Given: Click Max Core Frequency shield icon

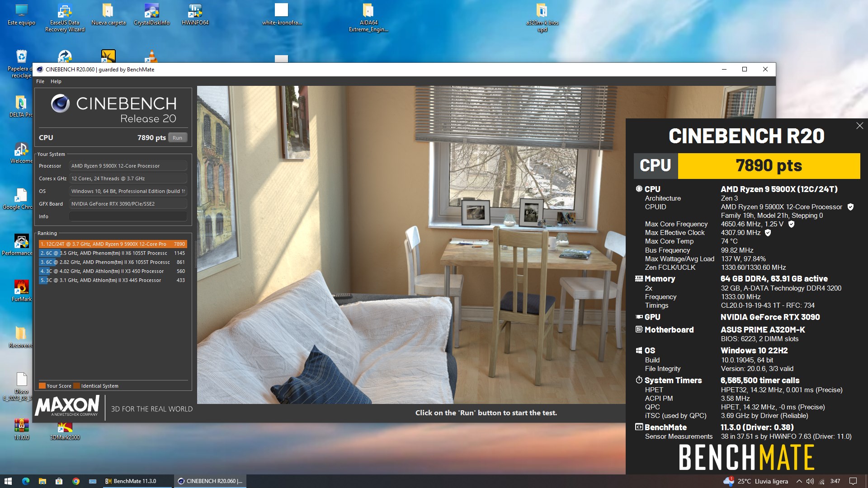Looking at the screenshot, I should click(791, 224).
